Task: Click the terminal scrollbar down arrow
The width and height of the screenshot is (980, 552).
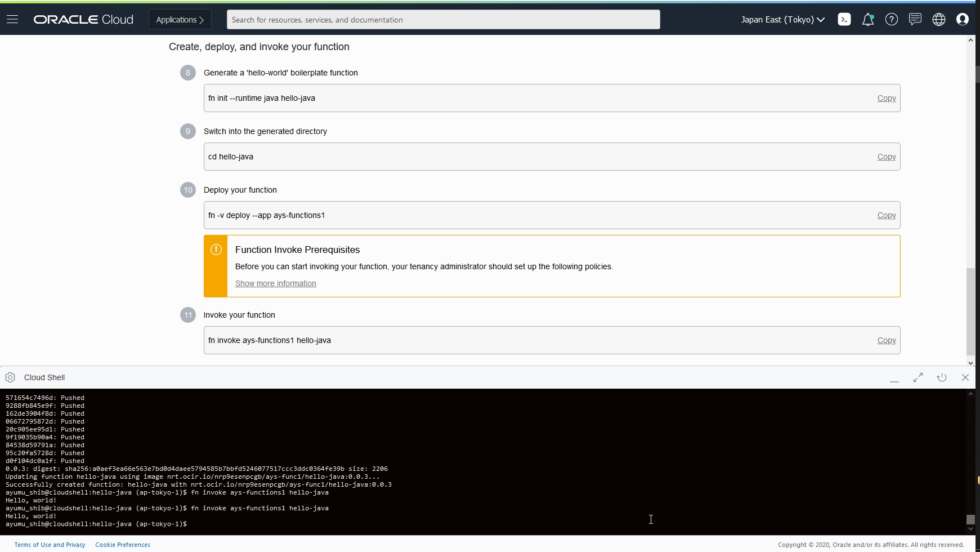Action: click(970, 529)
